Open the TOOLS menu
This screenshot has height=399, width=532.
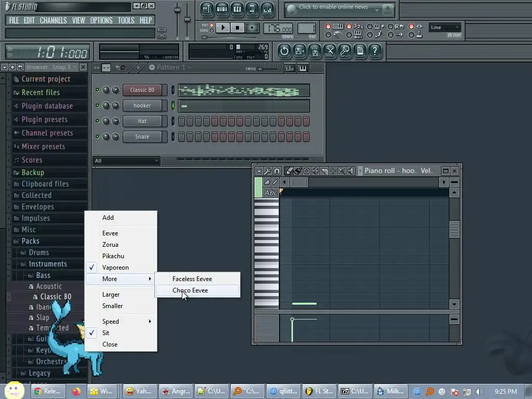coord(126,20)
